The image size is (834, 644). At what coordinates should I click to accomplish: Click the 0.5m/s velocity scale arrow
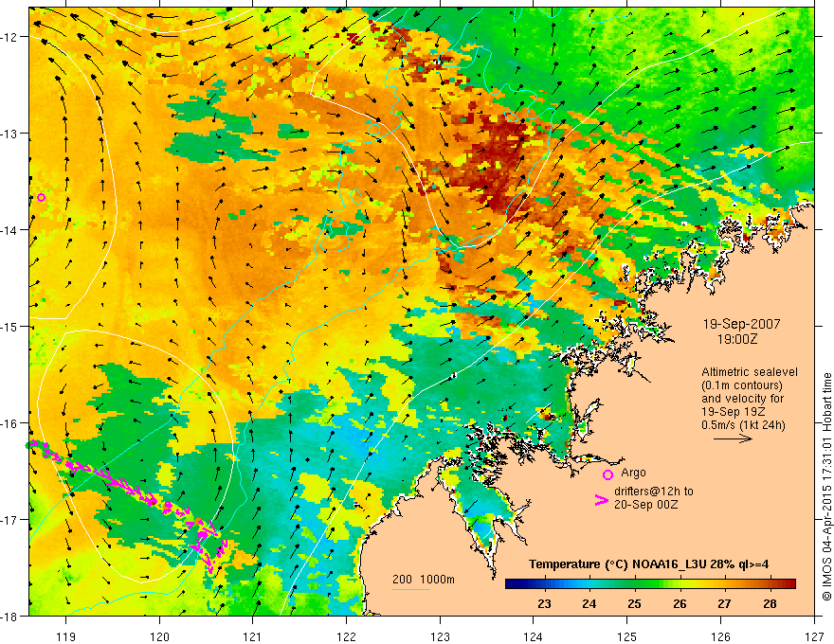pos(733,438)
